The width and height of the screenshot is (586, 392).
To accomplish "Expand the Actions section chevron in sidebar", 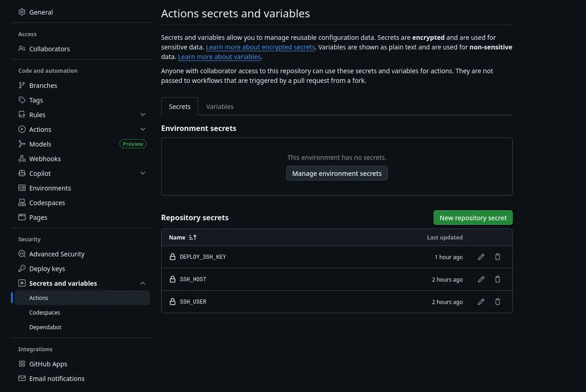I will coord(143,129).
